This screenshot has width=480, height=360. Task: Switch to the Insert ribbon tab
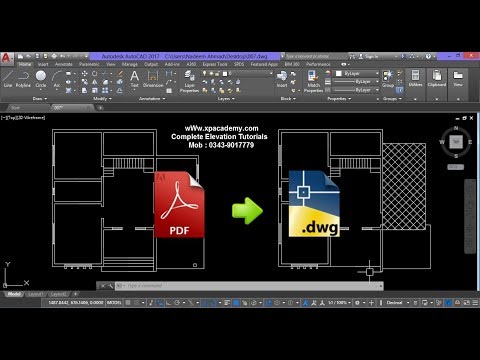[x=43, y=64]
